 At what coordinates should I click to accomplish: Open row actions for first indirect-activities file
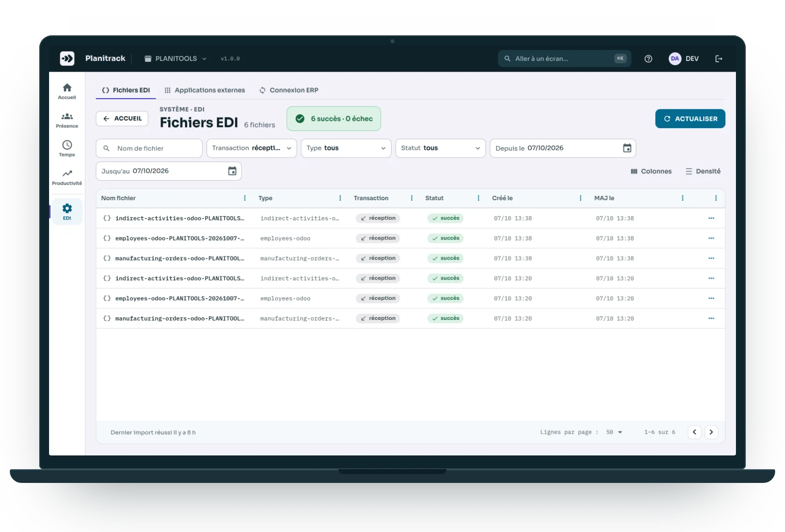(711, 218)
